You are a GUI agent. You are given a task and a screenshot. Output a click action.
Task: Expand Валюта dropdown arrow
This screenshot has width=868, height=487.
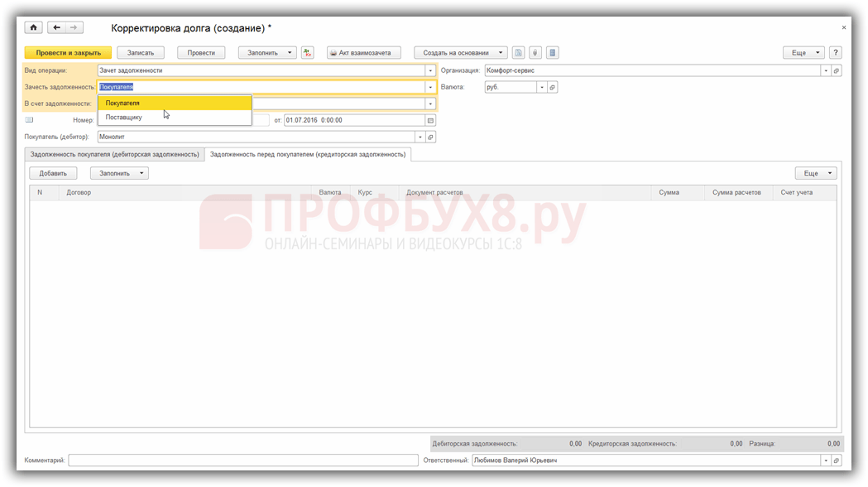pyautogui.click(x=542, y=88)
